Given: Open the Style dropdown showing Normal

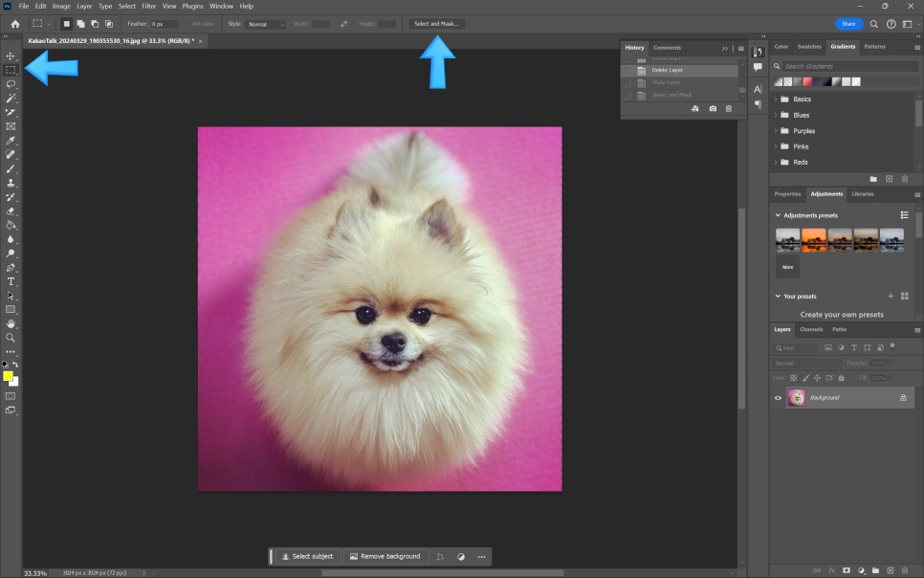Looking at the screenshot, I should [x=266, y=24].
